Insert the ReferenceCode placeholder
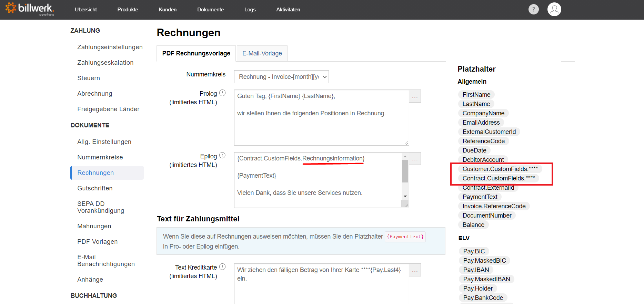Image resolution: width=644 pixels, height=304 pixels. [483, 141]
